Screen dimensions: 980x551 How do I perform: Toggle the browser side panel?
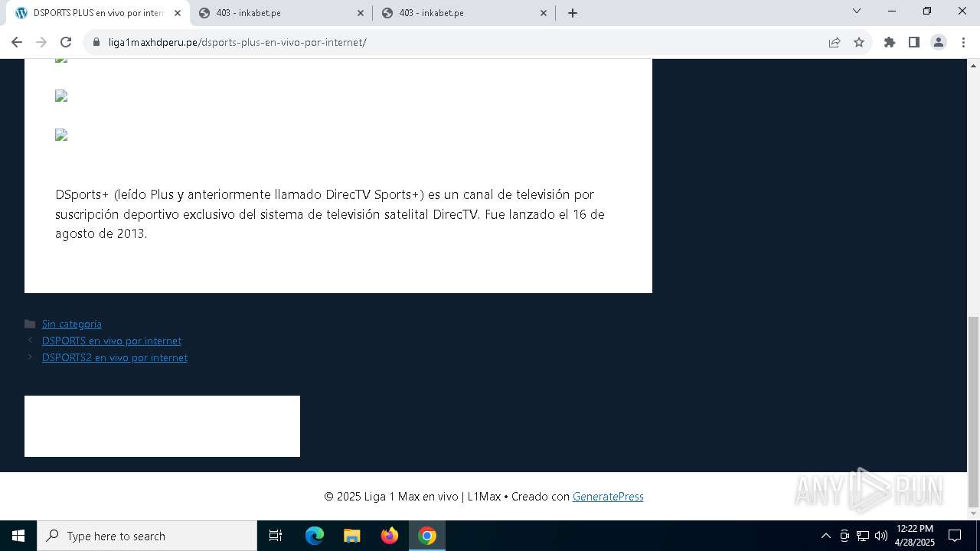pos(914,42)
